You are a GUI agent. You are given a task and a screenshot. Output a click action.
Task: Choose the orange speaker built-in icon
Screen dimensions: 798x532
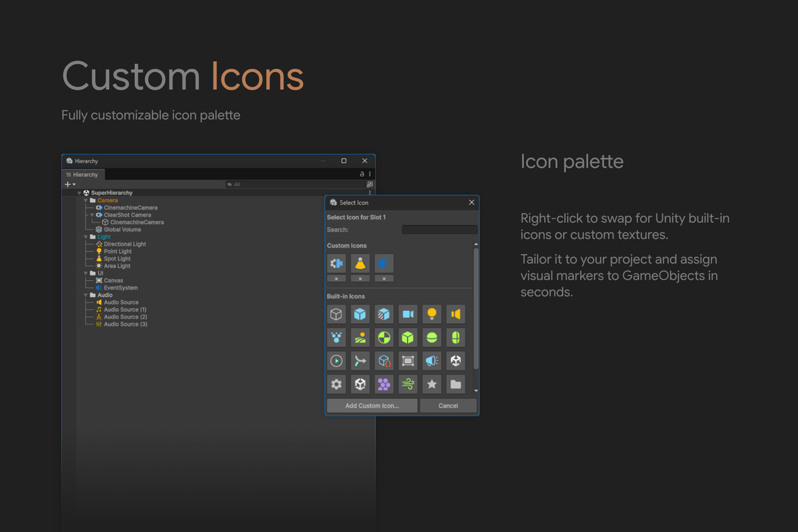[456, 314]
